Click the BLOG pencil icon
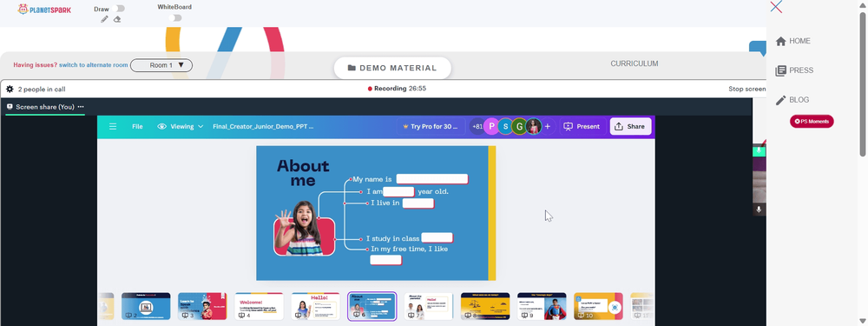868x326 pixels. pyautogui.click(x=780, y=100)
